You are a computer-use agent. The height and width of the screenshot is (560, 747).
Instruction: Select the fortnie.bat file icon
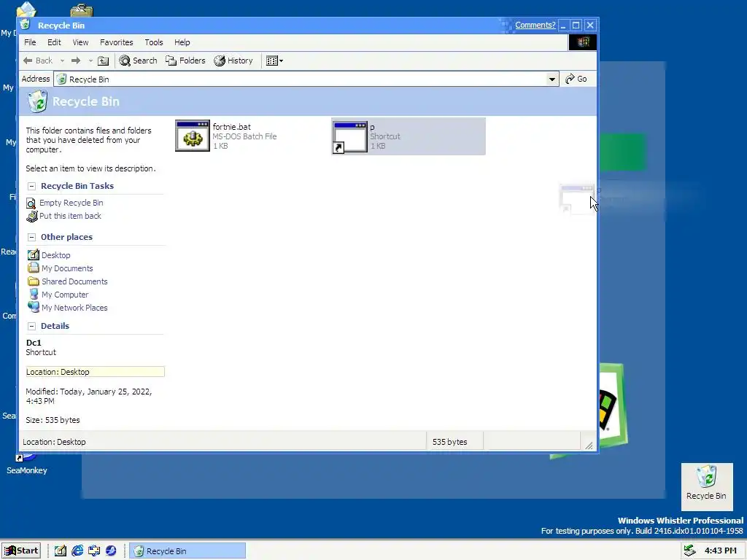click(193, 136)
